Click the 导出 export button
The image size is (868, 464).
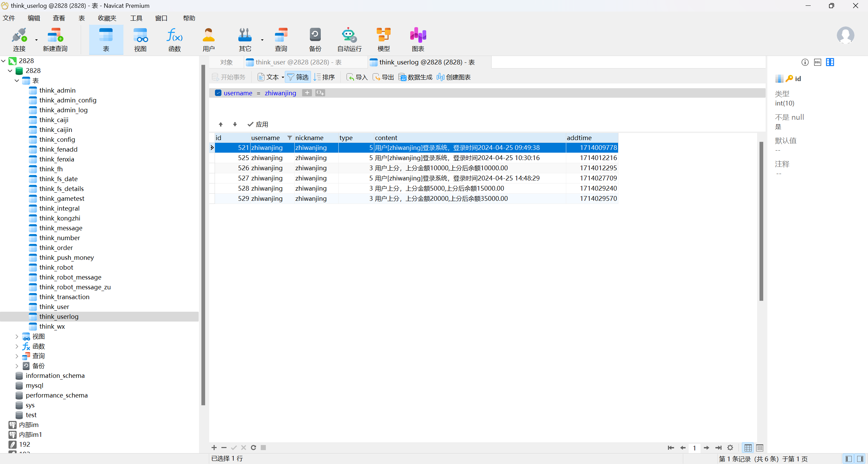pos(383,77)
